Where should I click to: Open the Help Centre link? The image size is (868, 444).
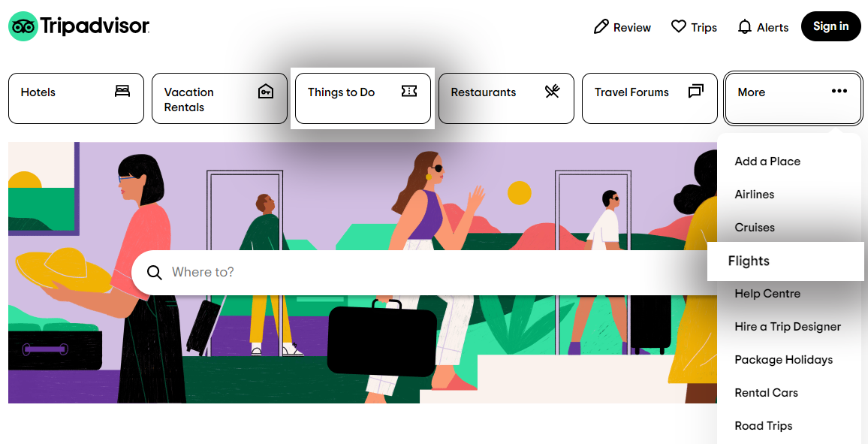pos(767,294)
